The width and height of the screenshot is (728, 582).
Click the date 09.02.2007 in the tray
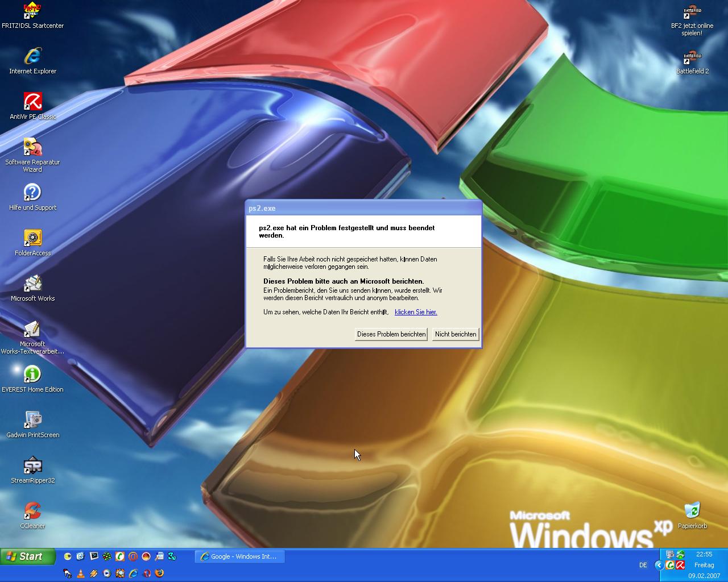(704, 576)
